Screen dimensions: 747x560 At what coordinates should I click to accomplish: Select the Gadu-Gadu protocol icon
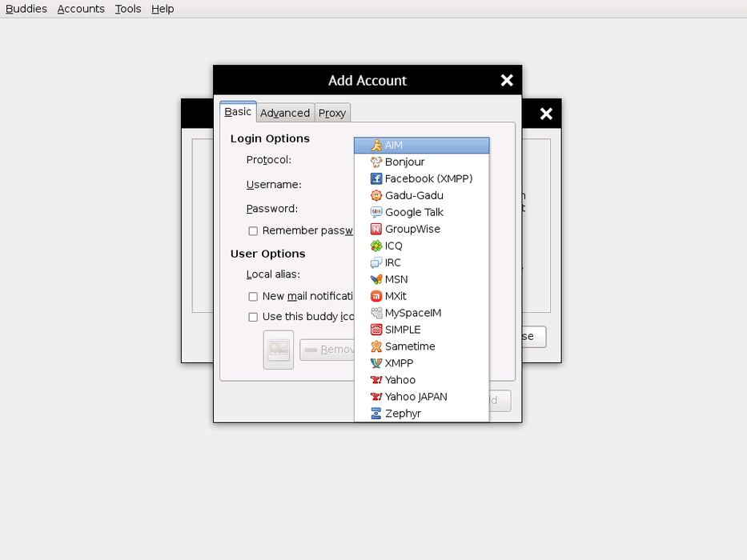[x=376, y=196]
